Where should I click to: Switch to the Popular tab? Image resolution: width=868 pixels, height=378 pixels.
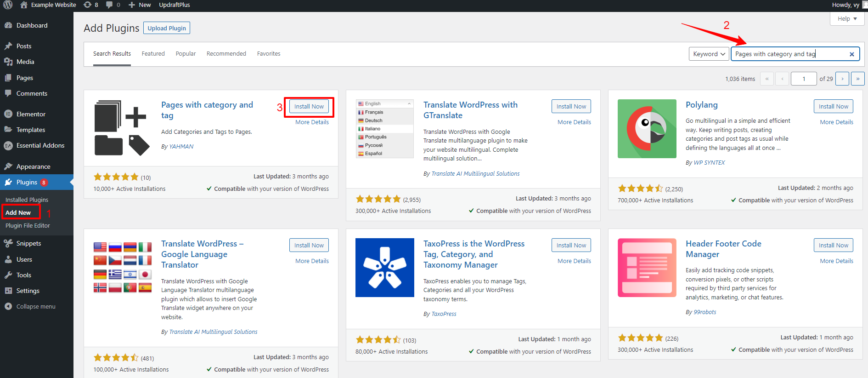pyautogui.click(x=186, y=54)
